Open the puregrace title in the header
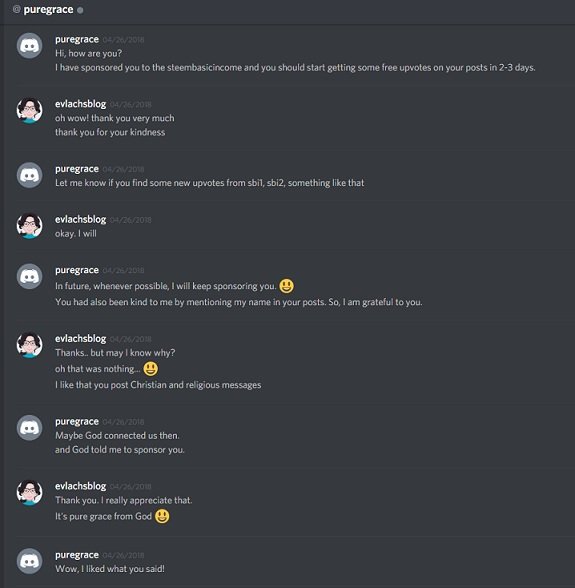Image resolution: width=575 pixels, height=588 pixels. coord(48,9)
